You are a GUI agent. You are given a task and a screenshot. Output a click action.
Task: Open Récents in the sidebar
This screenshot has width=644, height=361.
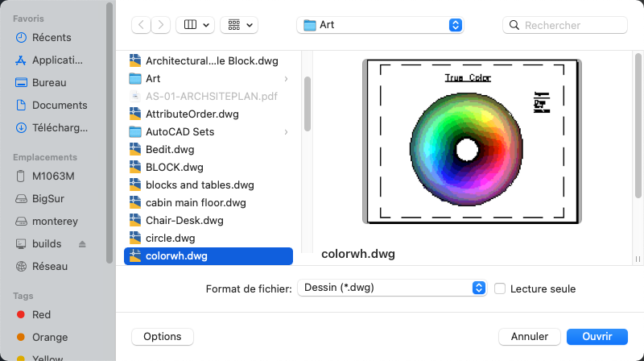click(52, 37)
